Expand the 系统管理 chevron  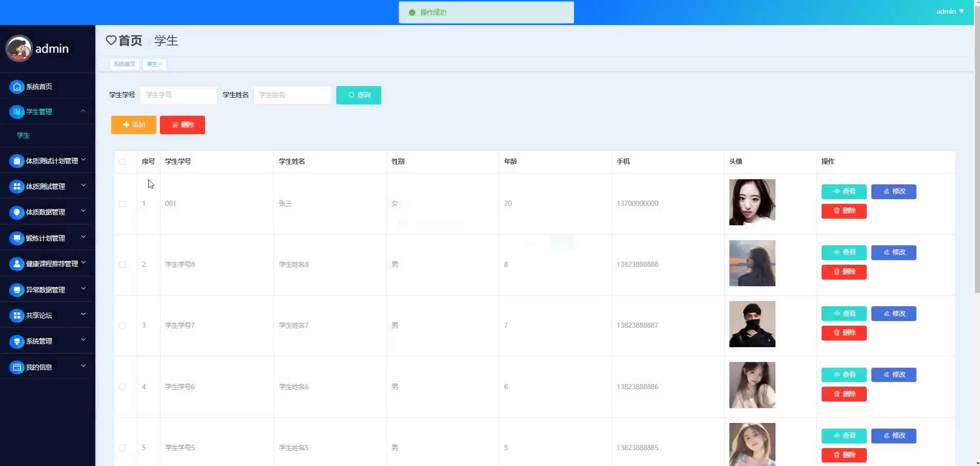pos(84,340)
